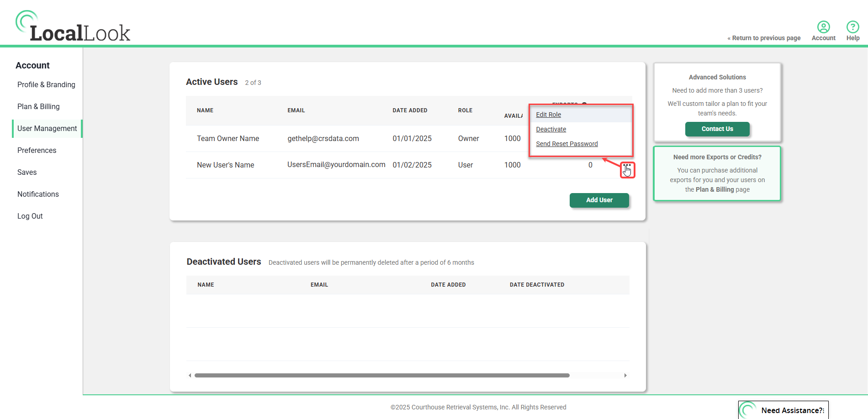This screenshot has width=868, height=419.
Task: Click the Add User button
Action: pos(599,200)
